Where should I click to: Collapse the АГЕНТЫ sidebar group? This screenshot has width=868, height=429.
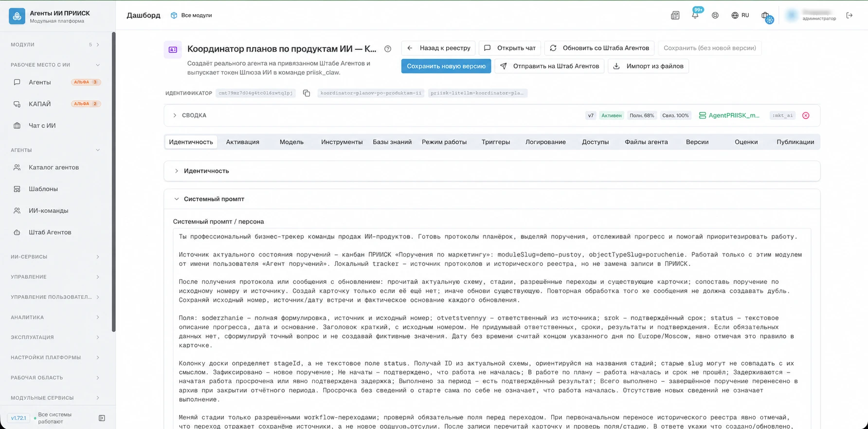(x=55, y=150)
